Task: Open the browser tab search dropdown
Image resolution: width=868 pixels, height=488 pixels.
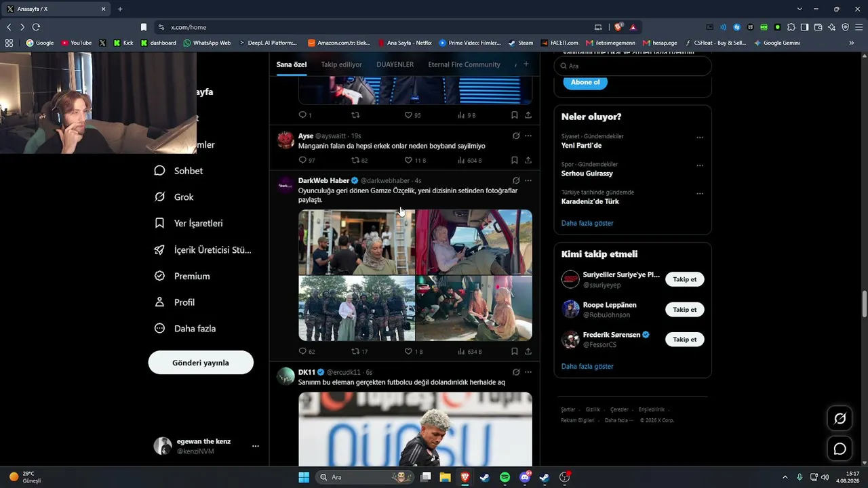Action: coord(800,9)
